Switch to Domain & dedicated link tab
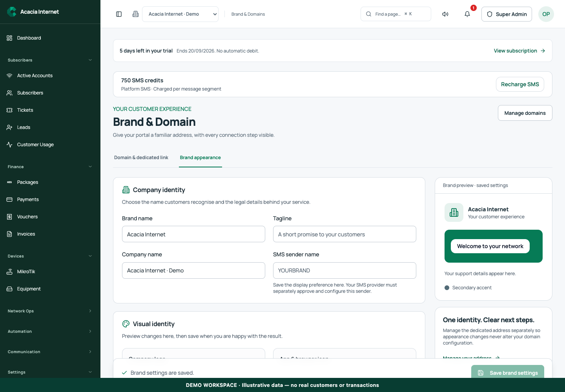The image size is (565, 392). click(x=141, y=158)
